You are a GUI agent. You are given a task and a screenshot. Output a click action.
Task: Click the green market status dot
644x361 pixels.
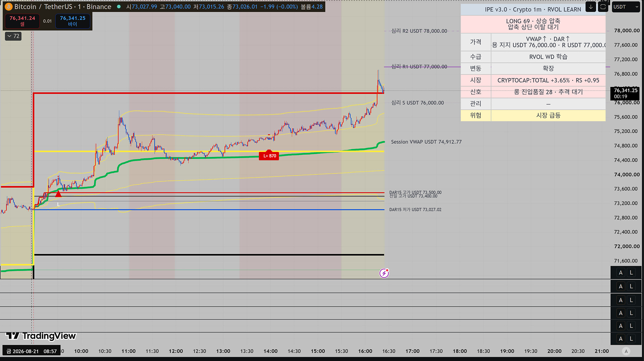click(x=119, y=7)
